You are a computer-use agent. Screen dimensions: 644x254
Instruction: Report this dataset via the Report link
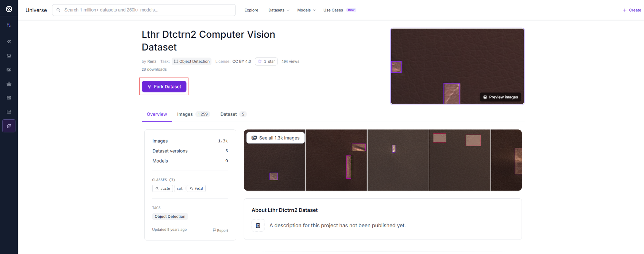coord(220,230)
